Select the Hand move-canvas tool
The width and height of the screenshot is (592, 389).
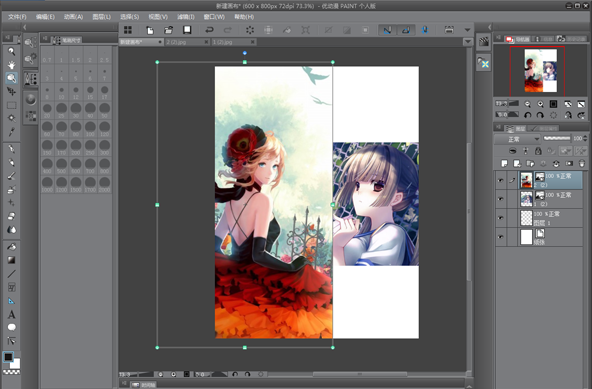coord(11,65)
